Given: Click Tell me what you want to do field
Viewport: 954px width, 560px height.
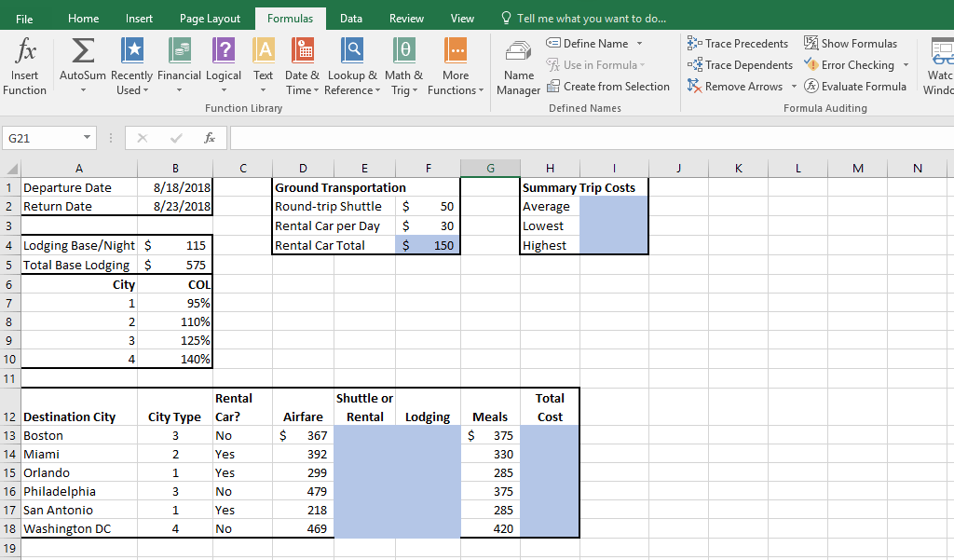Looking at the screenshot, I should (592, 19).
